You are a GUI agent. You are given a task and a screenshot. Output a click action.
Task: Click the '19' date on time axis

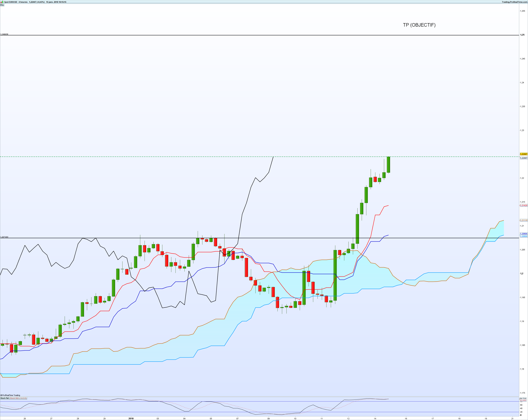coord(486,419)
